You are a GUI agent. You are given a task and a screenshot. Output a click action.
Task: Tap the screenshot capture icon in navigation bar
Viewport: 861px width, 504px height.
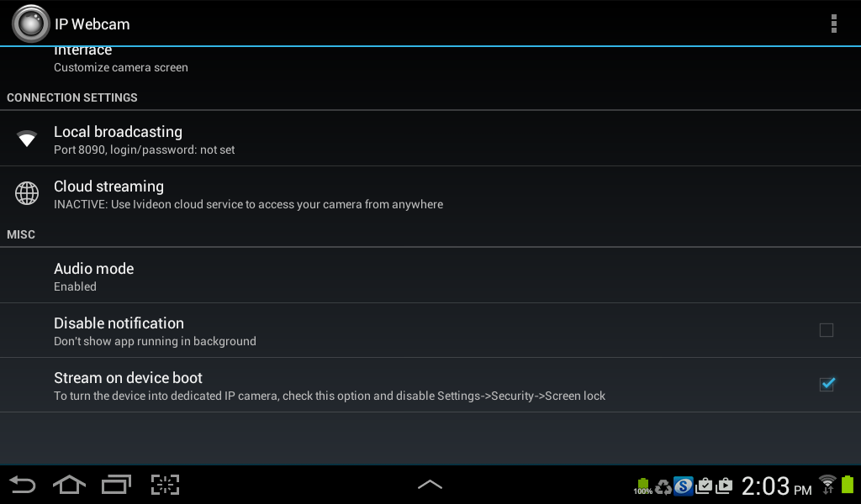(166, 485)
